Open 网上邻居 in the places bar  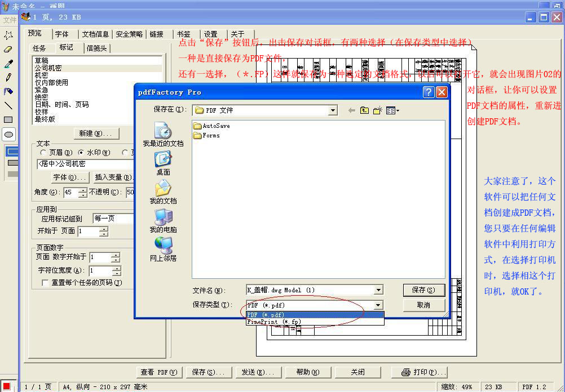coord(163,249)
